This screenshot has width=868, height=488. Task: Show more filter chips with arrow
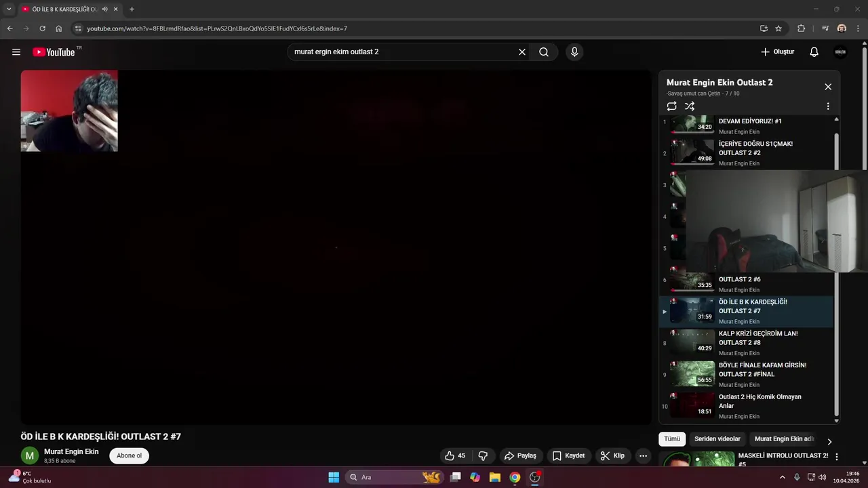(829, 441)
